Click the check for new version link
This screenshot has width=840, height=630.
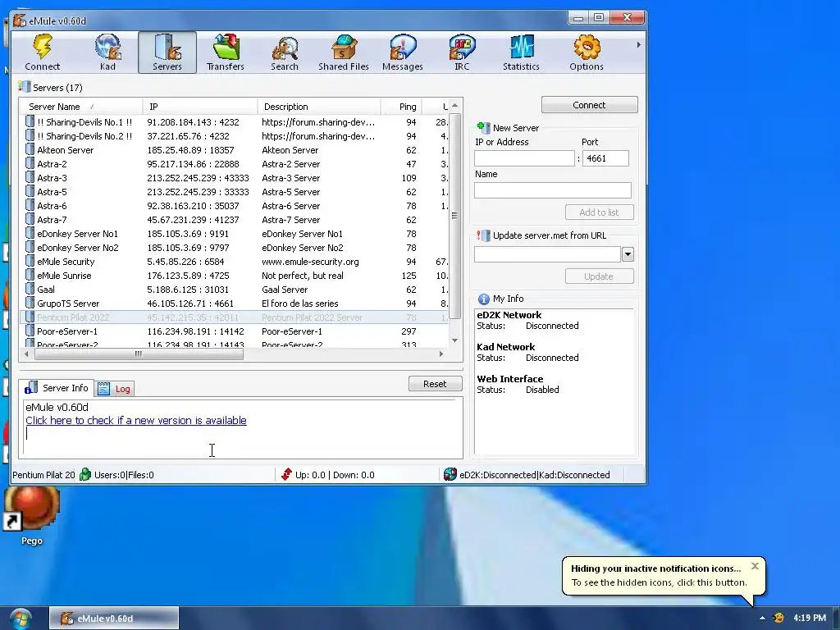click(x=136, y=421)
